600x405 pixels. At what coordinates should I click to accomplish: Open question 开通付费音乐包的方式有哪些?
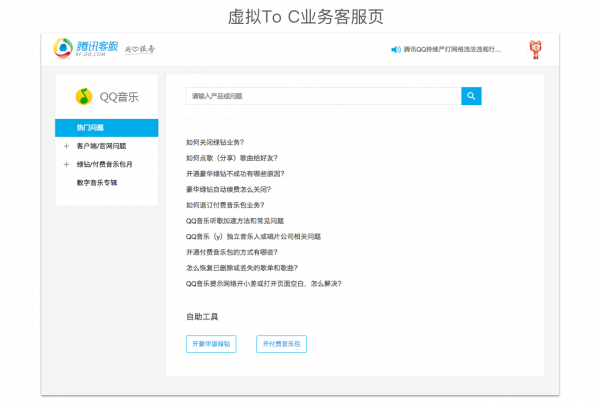point(232,252)
